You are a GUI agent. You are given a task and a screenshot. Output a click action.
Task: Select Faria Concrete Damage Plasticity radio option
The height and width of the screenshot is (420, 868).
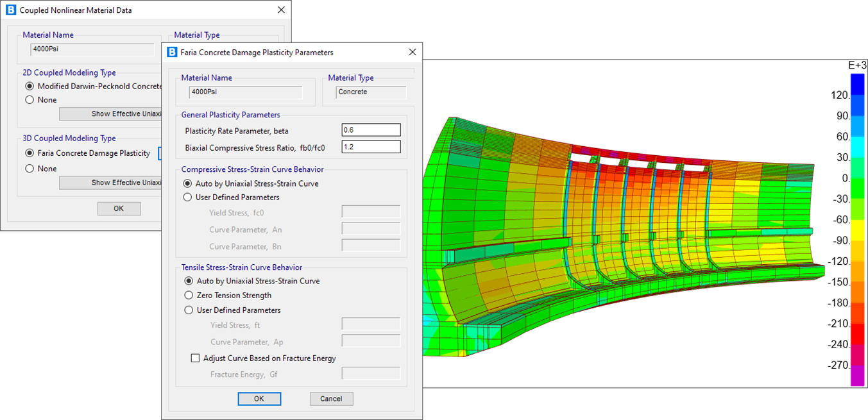tap(30, 153)
